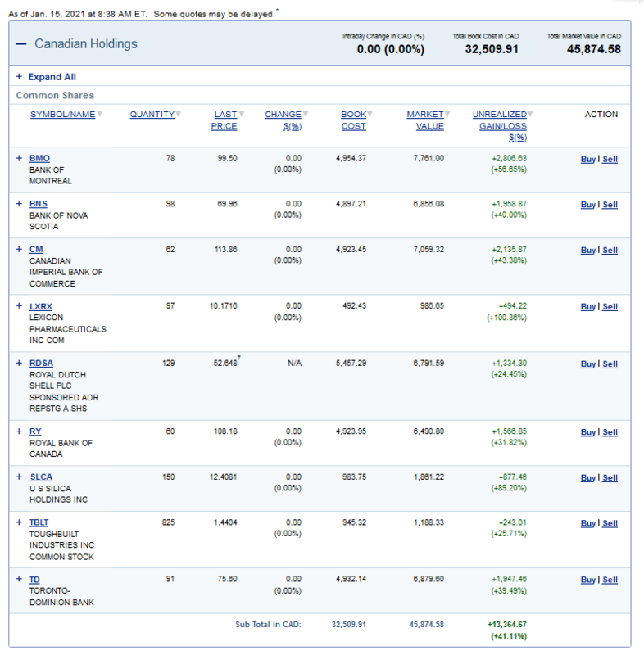Image resolution: width=644 pixels, height=655 pixels.
Task: Click sort arrow next to Book Cost
Action: (370, 114)
